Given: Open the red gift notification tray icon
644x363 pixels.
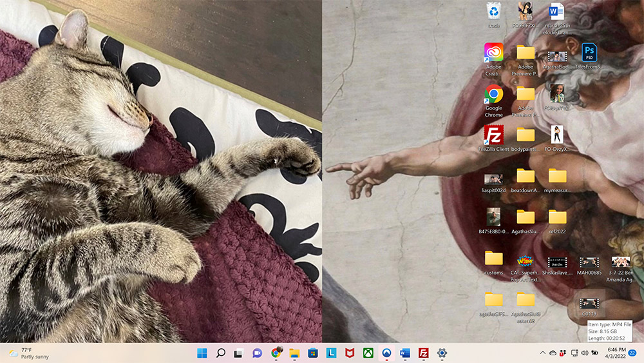Looking at the screenshot, I should tap(563, 353).
